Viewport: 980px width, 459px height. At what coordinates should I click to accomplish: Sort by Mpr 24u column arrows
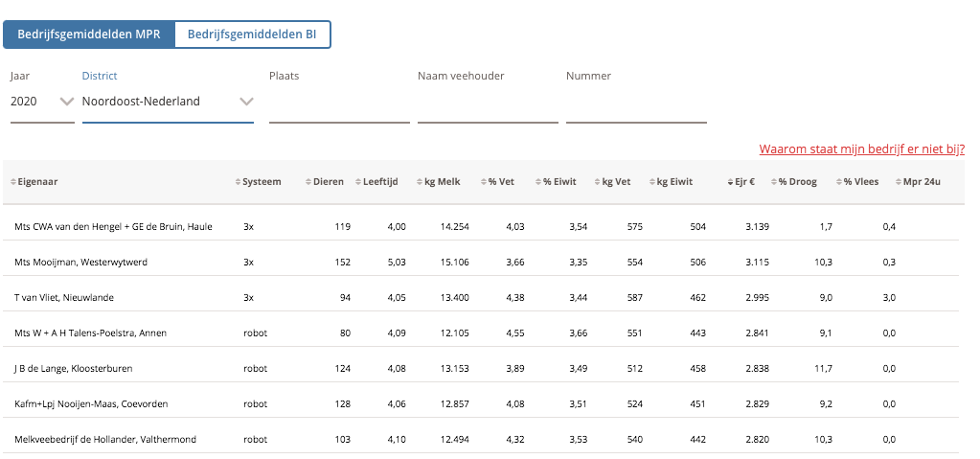tap(898, 182)
